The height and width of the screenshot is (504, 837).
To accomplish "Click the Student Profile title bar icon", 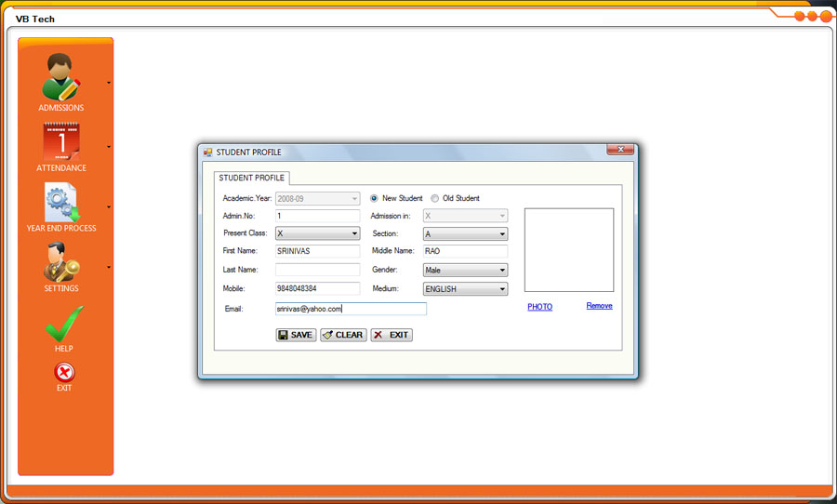I will coord(207,153).
